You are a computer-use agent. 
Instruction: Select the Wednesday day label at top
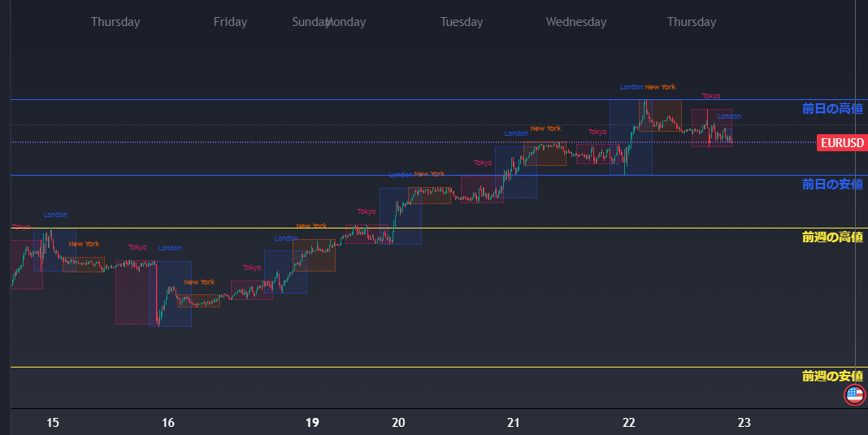(576, 22)
